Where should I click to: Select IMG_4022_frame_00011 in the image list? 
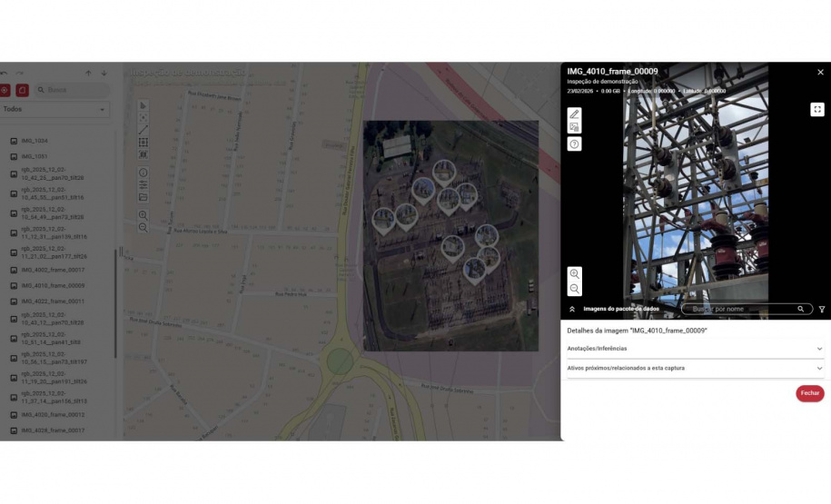[53, 301]
